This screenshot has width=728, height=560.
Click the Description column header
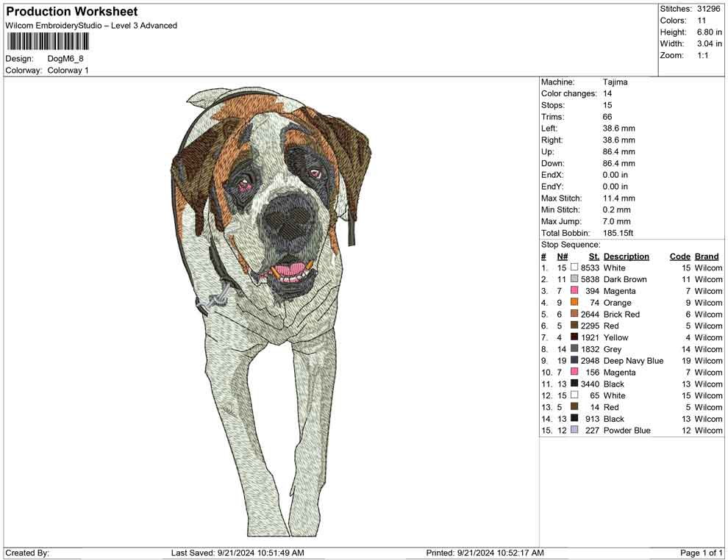pos(626,256)
